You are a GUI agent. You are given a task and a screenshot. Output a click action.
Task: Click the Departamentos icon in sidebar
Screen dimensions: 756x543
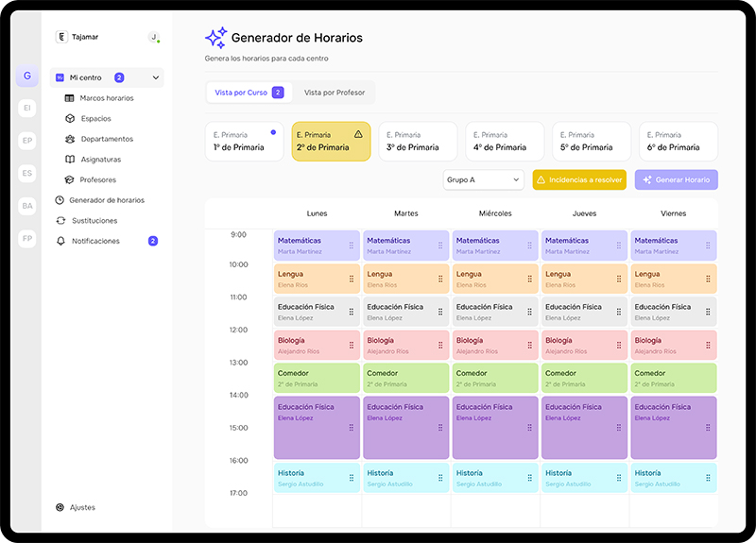(70, 139)
